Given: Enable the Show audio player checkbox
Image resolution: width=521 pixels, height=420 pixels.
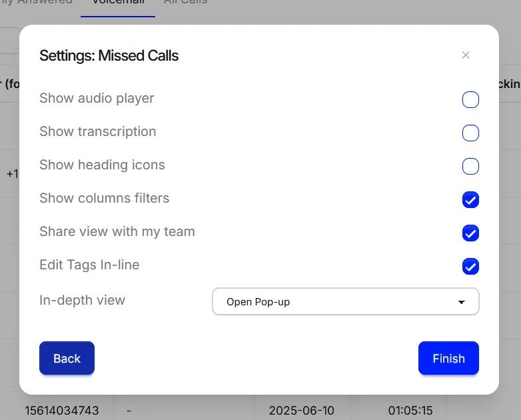Looking at the screenshot, I should coord(470,99).
